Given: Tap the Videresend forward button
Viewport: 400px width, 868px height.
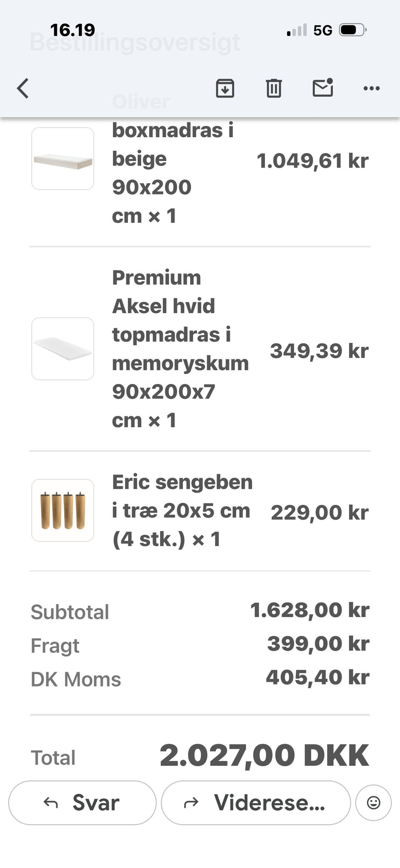Looking at the screenshot, I should tap(256, 803).
